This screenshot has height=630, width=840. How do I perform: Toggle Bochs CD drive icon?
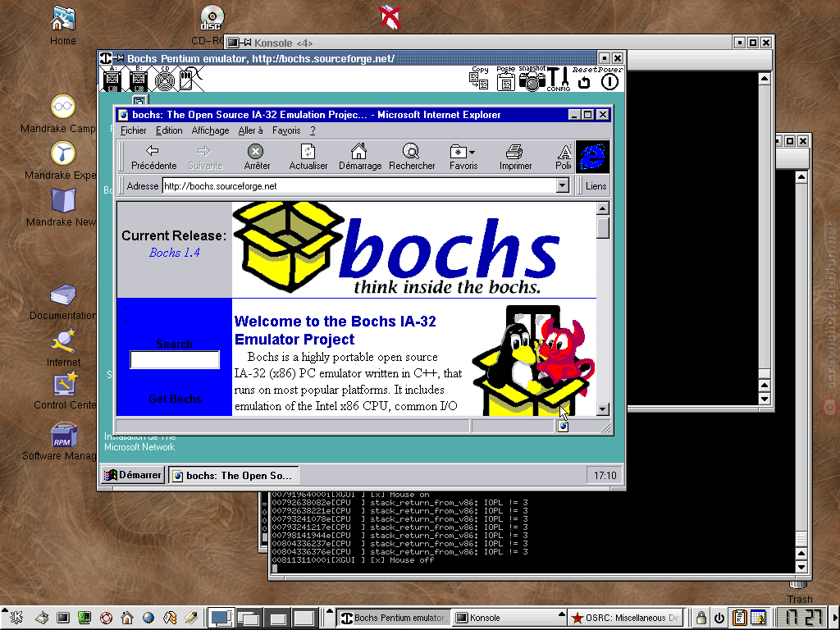pos(164,79)
